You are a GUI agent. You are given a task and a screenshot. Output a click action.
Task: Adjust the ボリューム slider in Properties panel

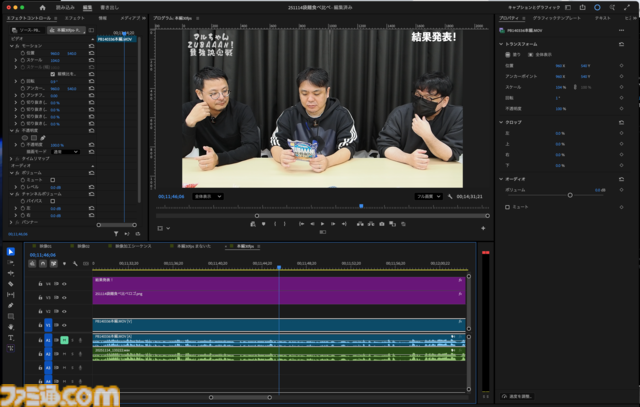point(570,194)
